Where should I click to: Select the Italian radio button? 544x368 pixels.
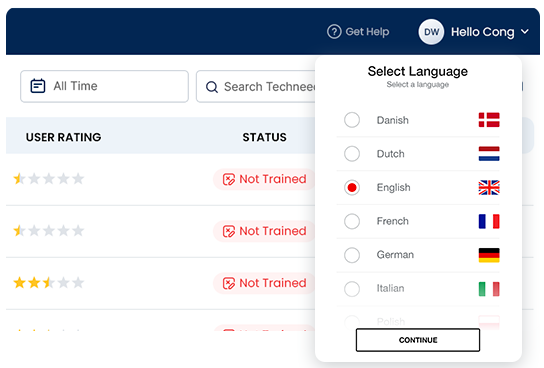(352, 289)
